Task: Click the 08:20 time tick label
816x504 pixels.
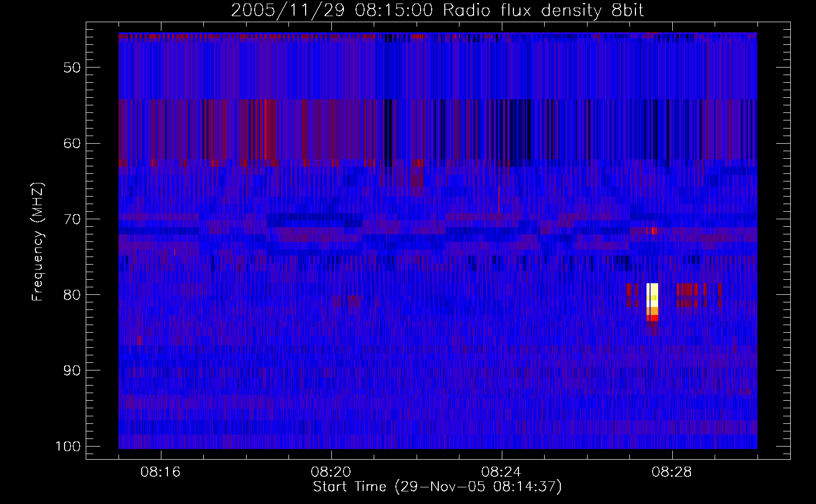Action: point(331,472)
